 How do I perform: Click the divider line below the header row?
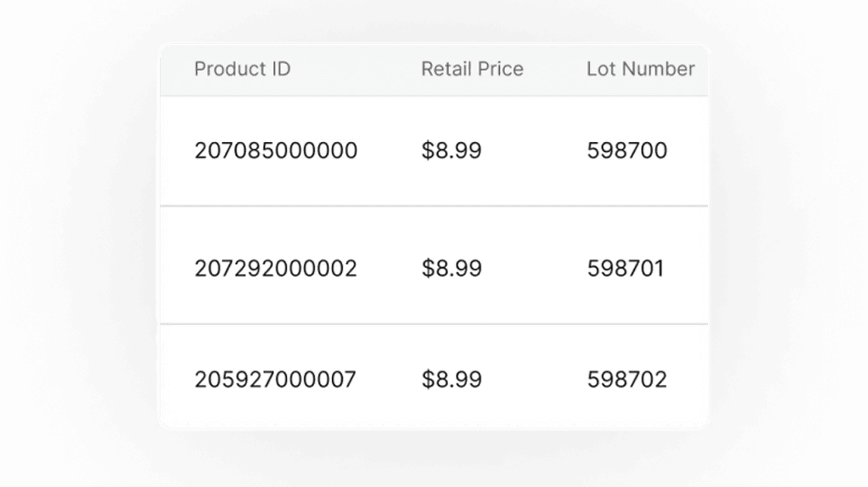(433, 96)
